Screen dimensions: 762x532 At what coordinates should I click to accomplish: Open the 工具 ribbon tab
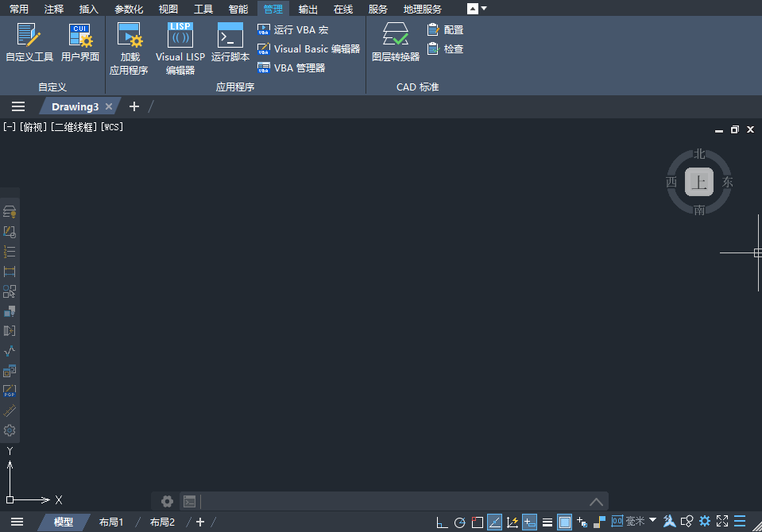203,9
